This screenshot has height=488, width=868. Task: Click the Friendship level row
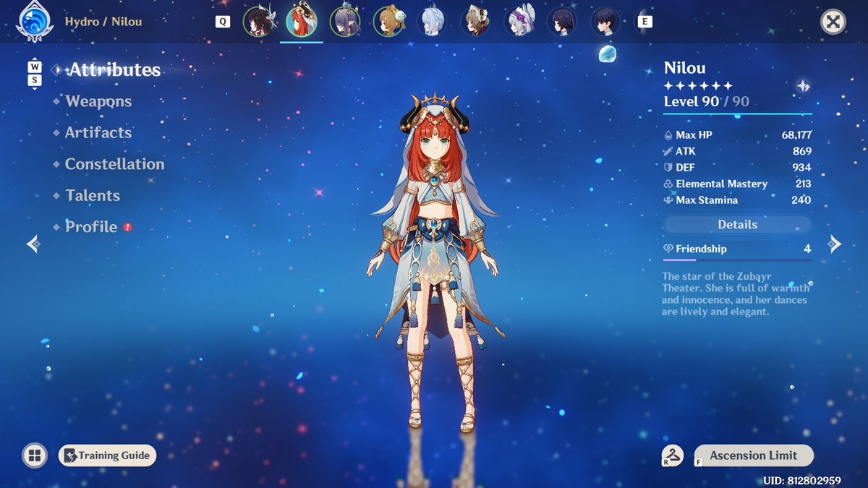737,249
